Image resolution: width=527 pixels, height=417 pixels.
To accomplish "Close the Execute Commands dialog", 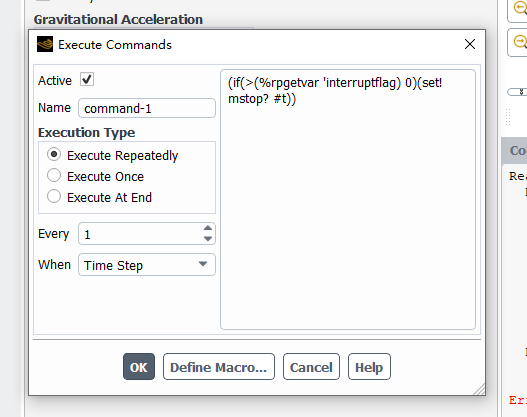I will point(470,44).
